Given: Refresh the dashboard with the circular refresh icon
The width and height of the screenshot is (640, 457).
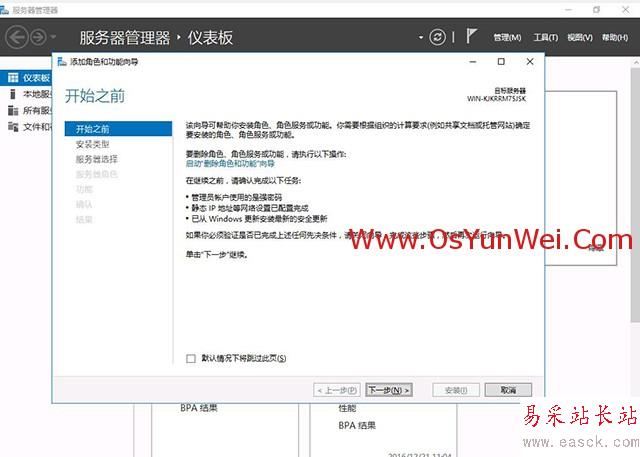Looking at the screenshot, I should click(437, 38).
